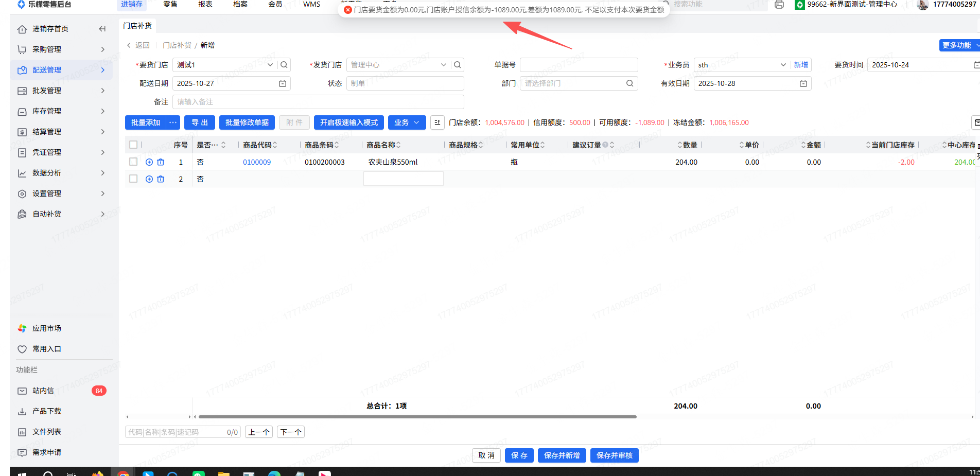
Task: Open calendar icon for 配送日期
Action: pos(283,83)
